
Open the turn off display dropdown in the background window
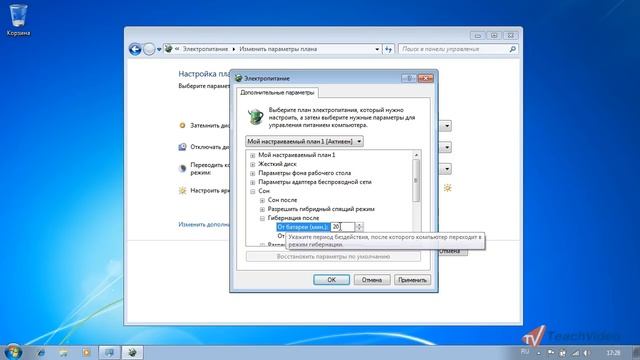pyautogui.click(x=447, y=147)
